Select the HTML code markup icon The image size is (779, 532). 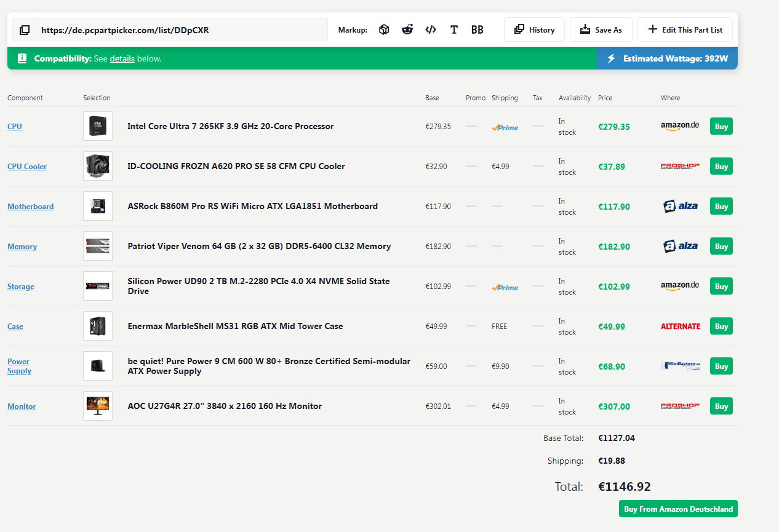[431, 30]
